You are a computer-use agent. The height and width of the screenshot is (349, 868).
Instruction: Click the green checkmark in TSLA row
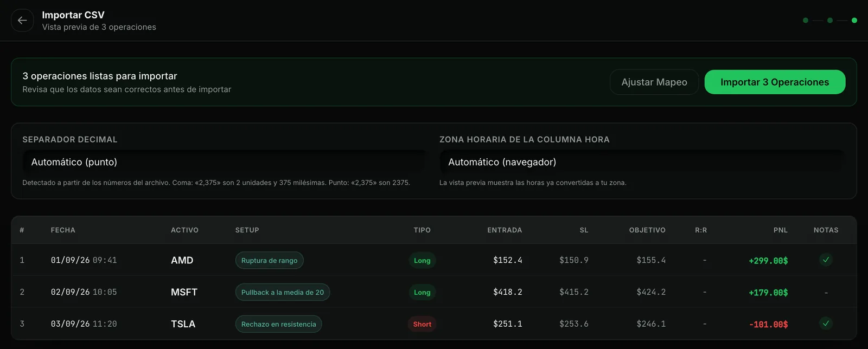pyautogui.click(x=826, y=324)
